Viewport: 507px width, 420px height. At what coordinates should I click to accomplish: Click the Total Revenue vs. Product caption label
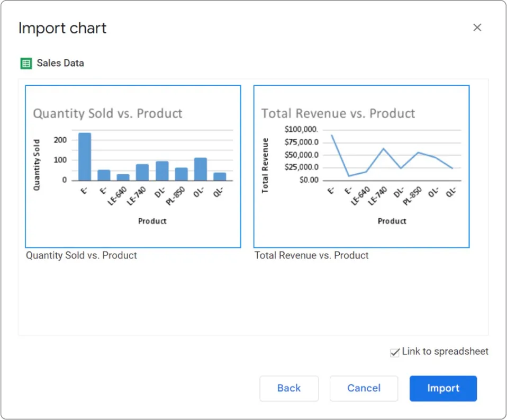(x=311, y=255)
